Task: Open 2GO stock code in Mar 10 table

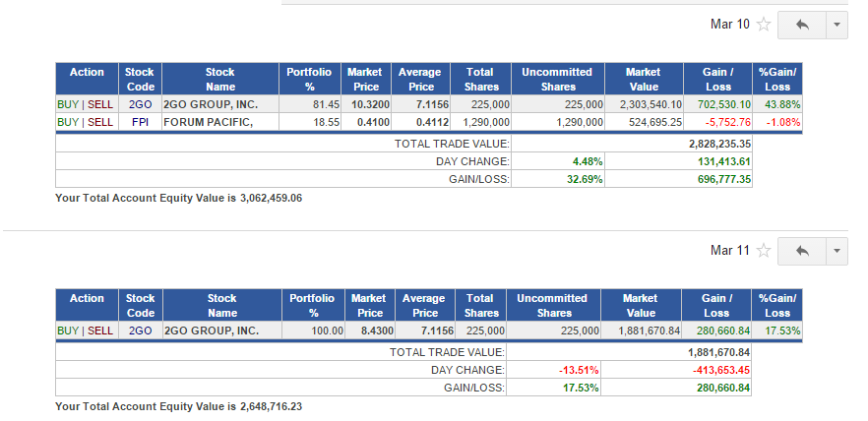Action: tap(140, 104)
